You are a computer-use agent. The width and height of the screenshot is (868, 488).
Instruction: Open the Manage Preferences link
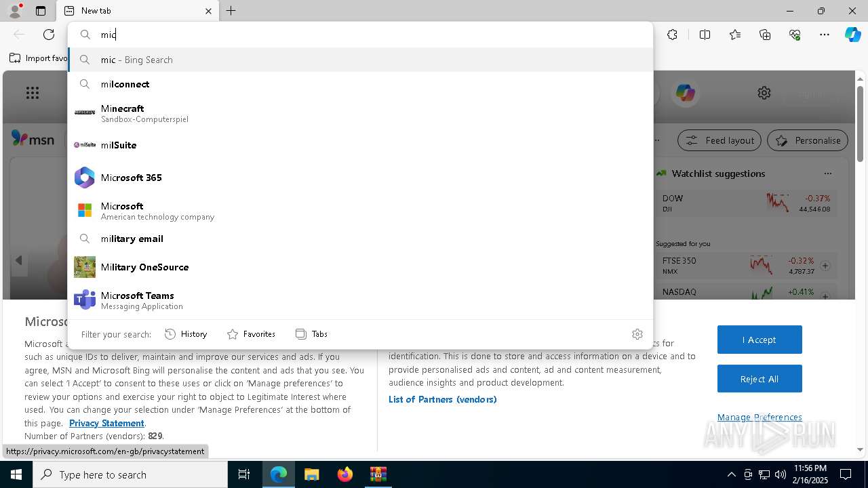[x=759, y=417]
